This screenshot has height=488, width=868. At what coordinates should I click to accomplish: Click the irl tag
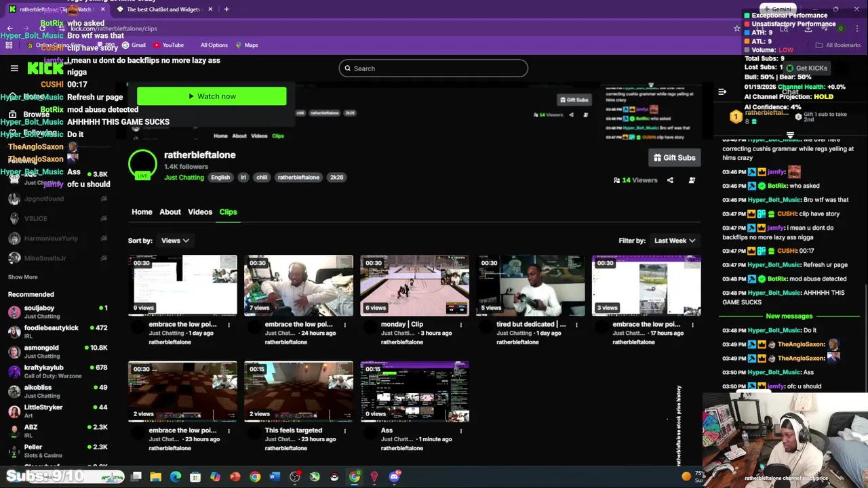(243, 178)
